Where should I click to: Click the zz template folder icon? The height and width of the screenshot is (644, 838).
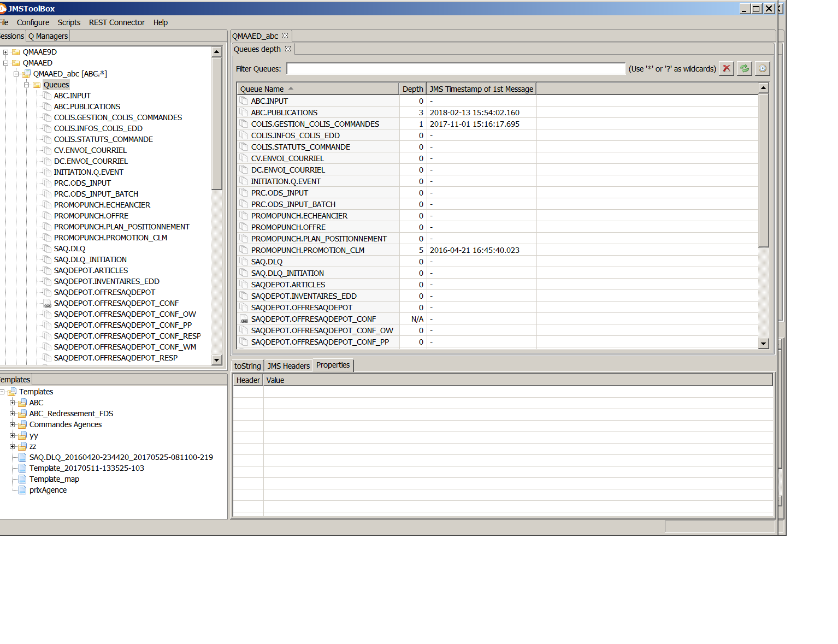pyautogui.click(x=22, y=446)
